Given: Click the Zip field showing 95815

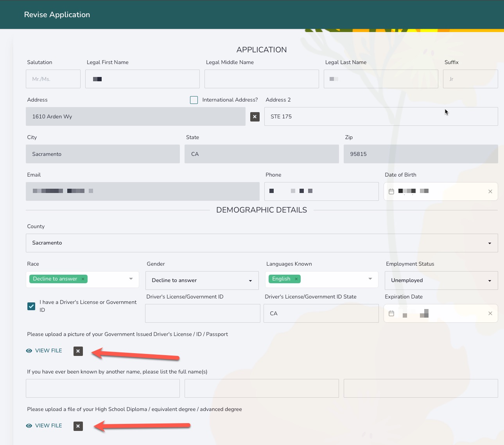Looking at the screenshot, I should (421, 154).
